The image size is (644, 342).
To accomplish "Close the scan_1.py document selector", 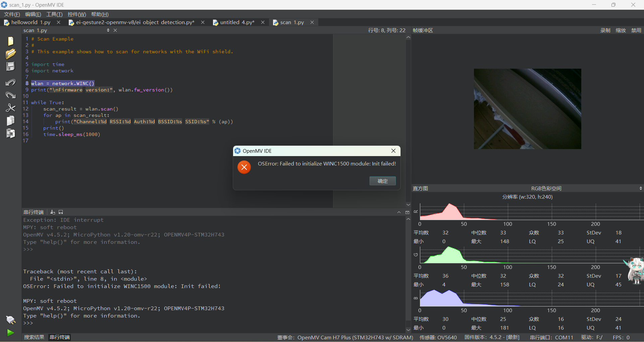I will point(115,30).
